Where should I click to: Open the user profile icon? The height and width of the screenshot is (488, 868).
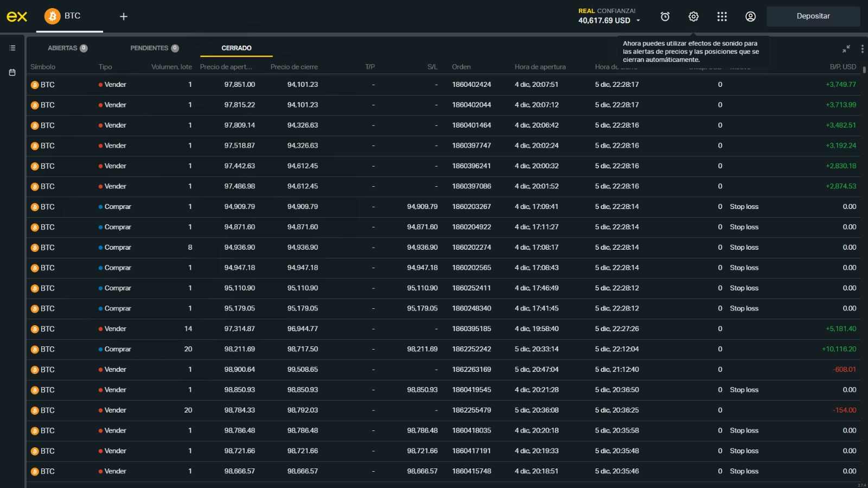pyautogui.click(x=750, y=17)
